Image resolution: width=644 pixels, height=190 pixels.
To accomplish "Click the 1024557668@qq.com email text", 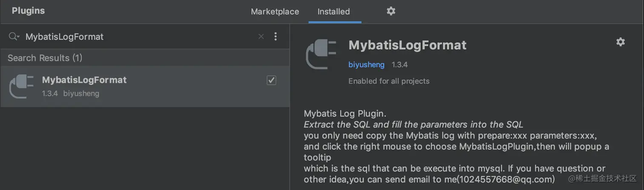I will point(505,179).
